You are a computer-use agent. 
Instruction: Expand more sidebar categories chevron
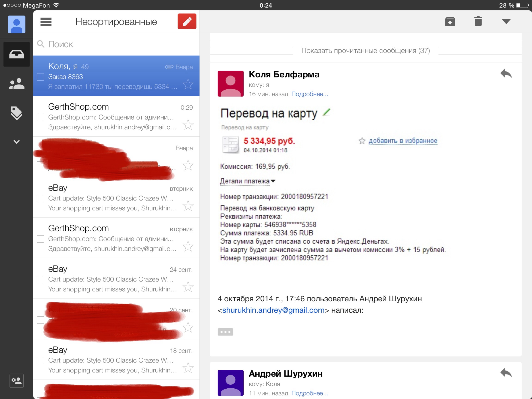pos(16,142)
